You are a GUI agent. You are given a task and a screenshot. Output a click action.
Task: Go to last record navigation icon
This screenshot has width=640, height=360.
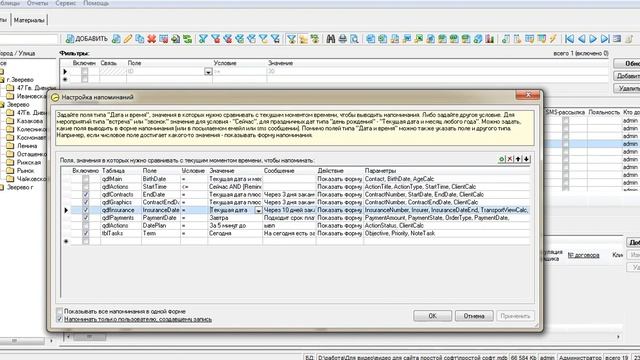point(605,39)
